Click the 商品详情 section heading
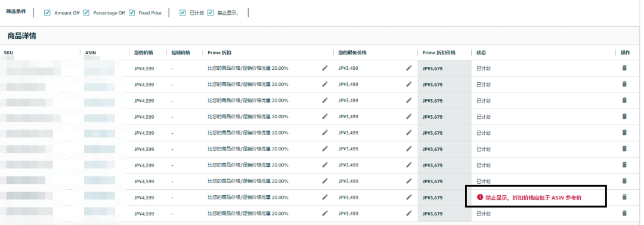Viewport: 644px width, 225px height. (x=22, y=36)
